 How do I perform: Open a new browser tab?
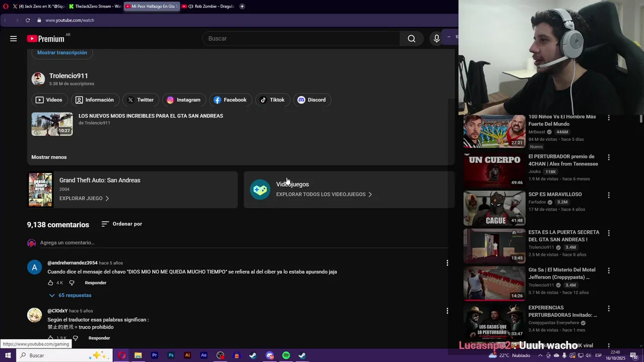tap(242, 6)
